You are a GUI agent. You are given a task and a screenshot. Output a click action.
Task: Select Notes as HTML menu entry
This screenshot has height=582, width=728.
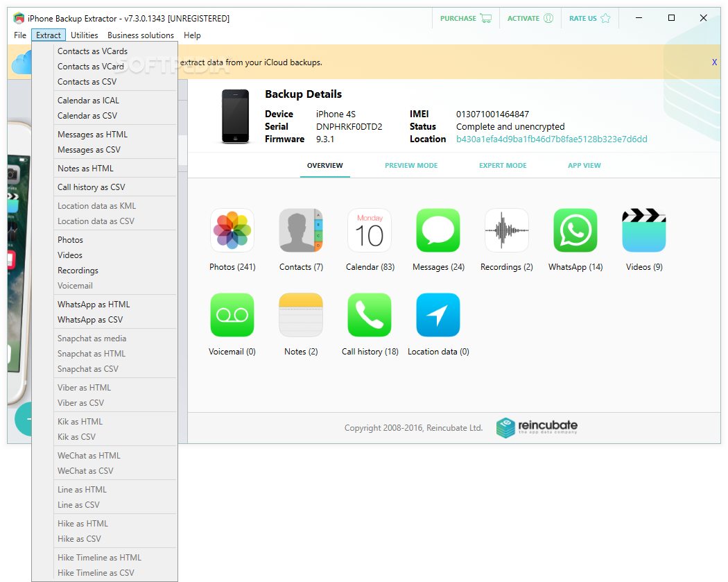coord(105,168)
